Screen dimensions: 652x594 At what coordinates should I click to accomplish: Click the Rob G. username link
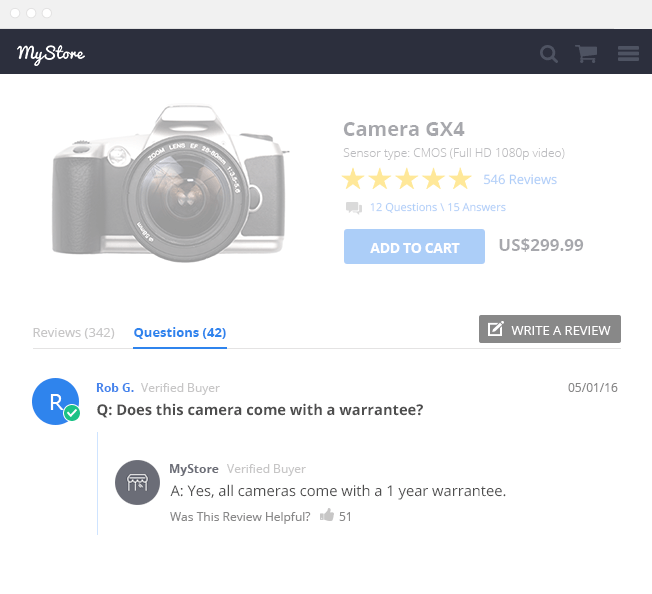pos(115,387)
